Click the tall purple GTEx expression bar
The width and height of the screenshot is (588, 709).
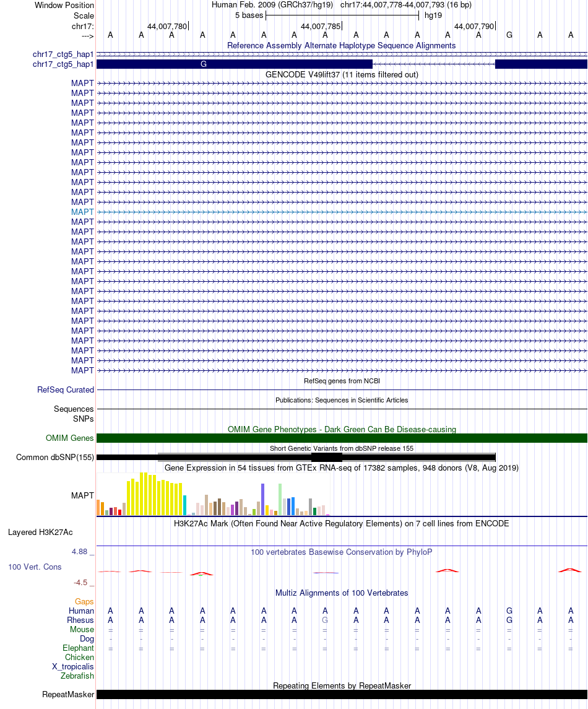(262, 499)
